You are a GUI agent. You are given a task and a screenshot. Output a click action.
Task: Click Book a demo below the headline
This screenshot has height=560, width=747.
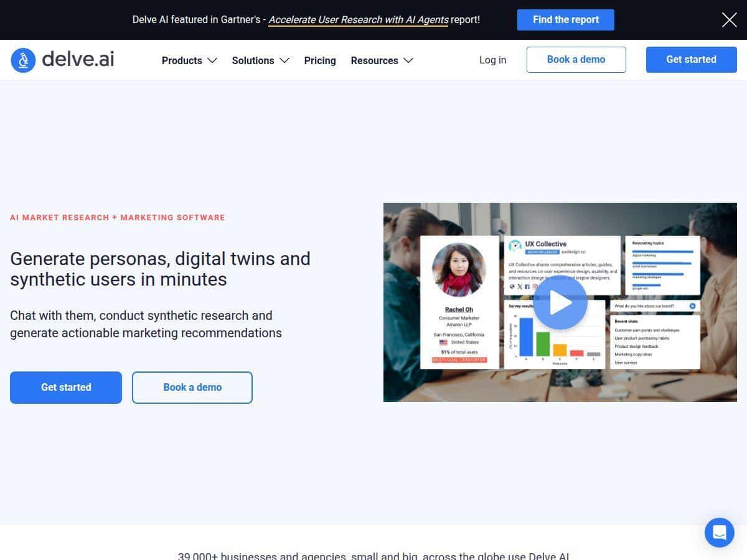(x=192, y=387)
